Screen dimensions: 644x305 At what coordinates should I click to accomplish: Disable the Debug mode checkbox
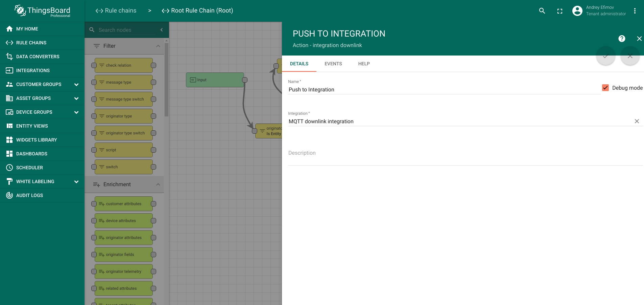(605, 88)
